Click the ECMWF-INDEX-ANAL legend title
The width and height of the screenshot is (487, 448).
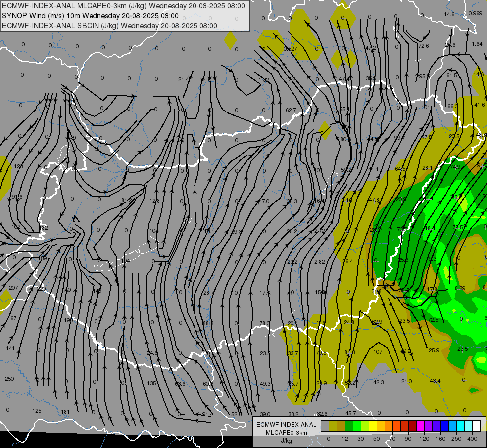point(286,425)
